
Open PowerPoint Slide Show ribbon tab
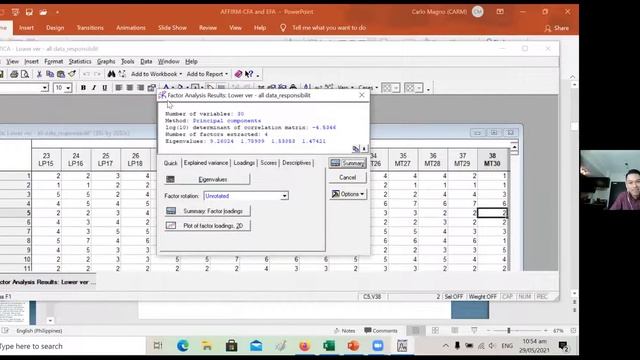click(x=172, y=28)
